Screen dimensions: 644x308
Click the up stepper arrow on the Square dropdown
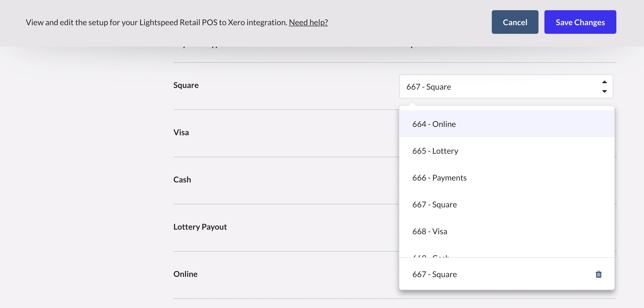[x=604, y=82]
